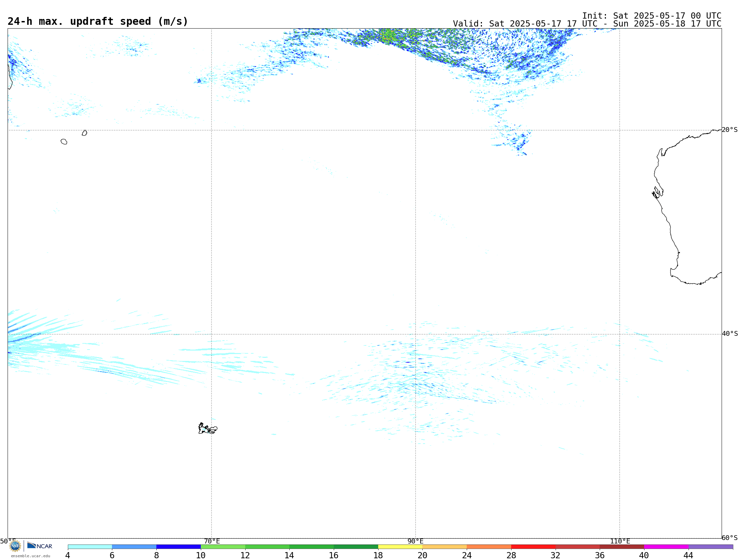Click the Kerguelen Islands outline on the map
This screenshot has height=560, width=744.
pyautogui.click(x=208, y=428)
